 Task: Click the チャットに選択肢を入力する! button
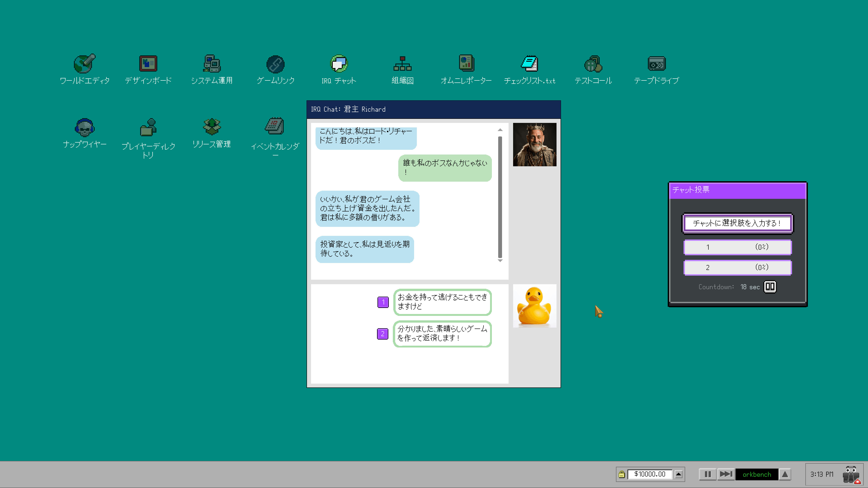(737, 223)
